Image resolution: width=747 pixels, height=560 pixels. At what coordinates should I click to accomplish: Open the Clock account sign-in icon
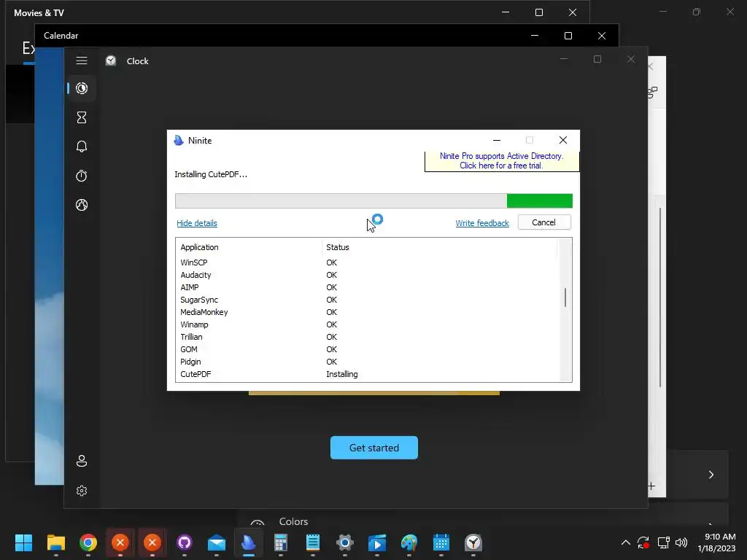pos(82,461)
